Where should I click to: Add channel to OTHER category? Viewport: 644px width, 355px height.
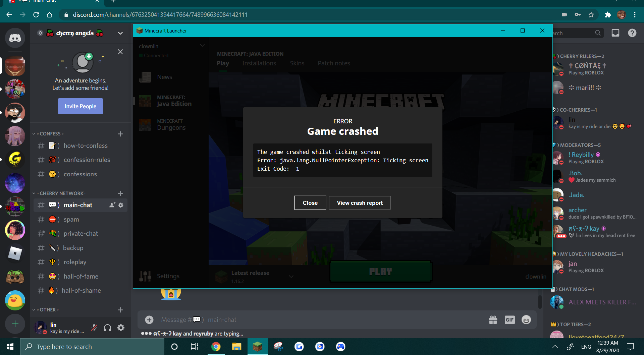[120, 310]
